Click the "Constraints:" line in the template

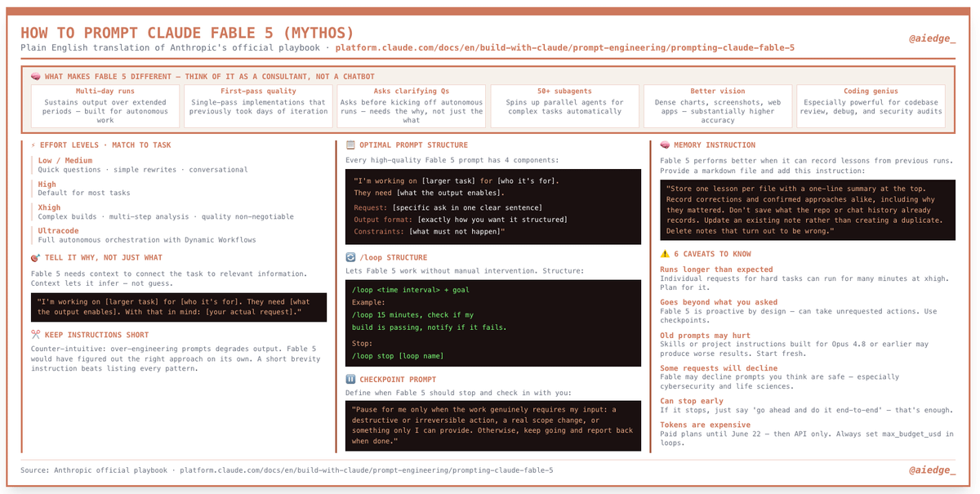[x=430, y=232]
